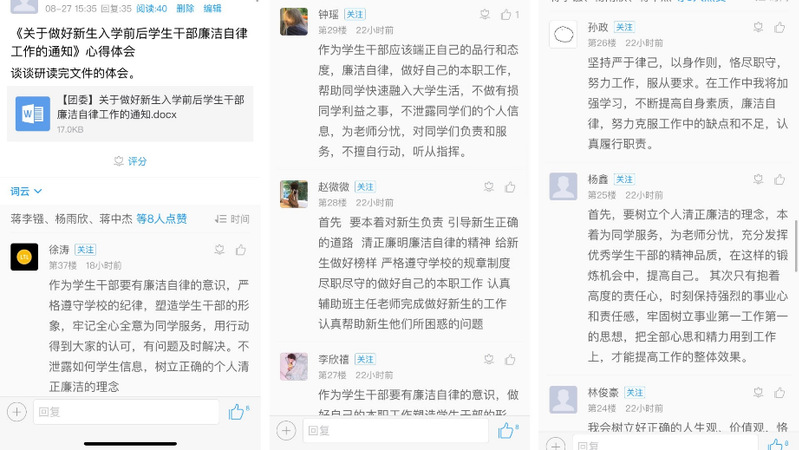Image resolution: width=799 pixels, height=450 pixels.
Task: Like 李欣禧's comment with thumbs-up
Action: tap(510, 360)
